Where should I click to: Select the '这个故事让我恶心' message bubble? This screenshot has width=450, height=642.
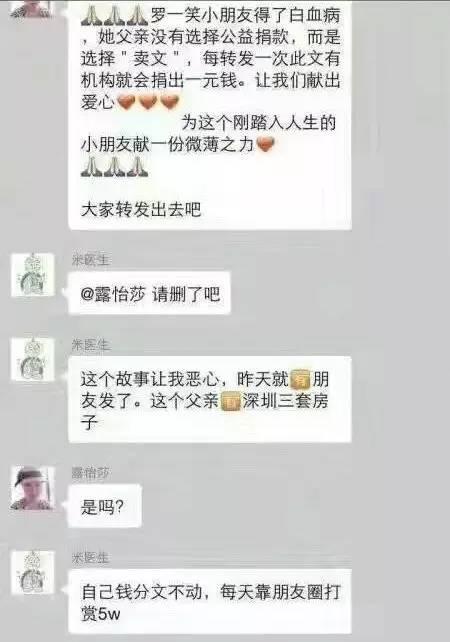[x=210, y=400]
